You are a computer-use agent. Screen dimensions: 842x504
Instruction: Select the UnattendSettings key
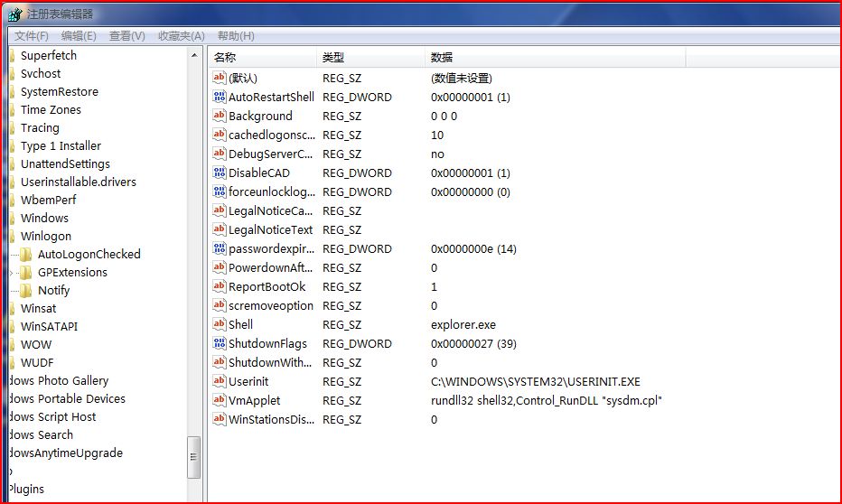tap(65, 163)
